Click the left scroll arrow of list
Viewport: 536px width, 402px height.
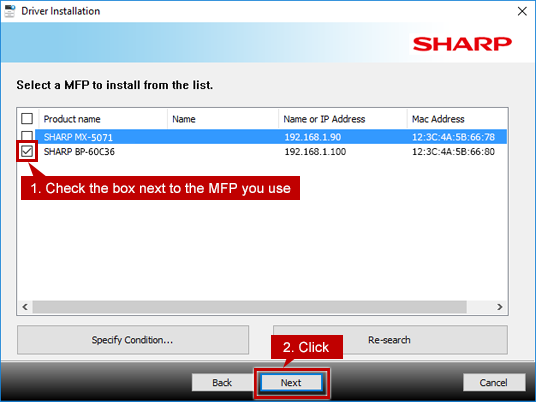[25, 307]
